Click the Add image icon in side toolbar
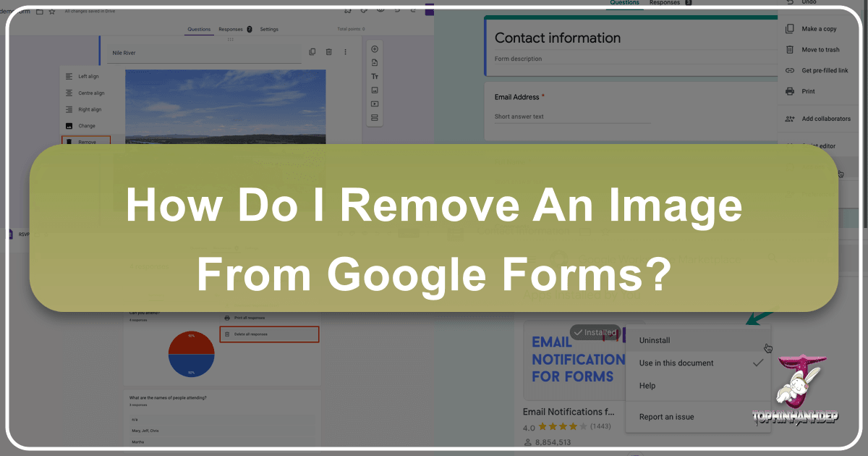 point(375,90)
